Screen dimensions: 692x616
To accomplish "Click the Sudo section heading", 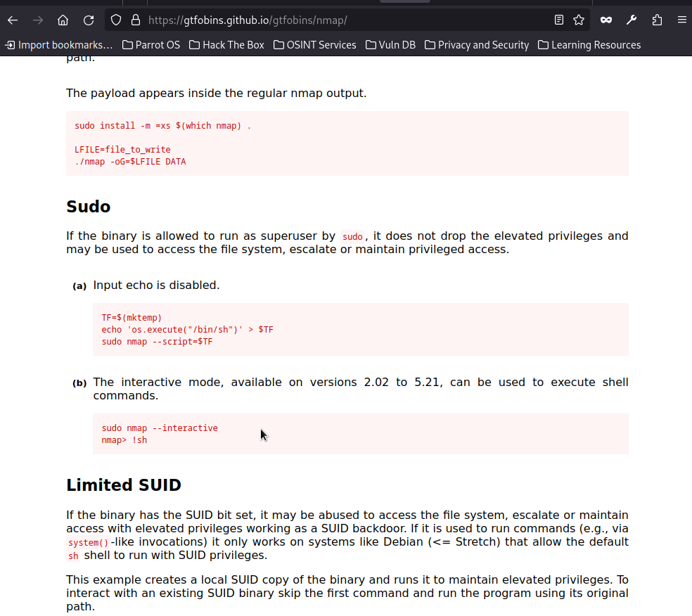I will (x=89, y=207).
